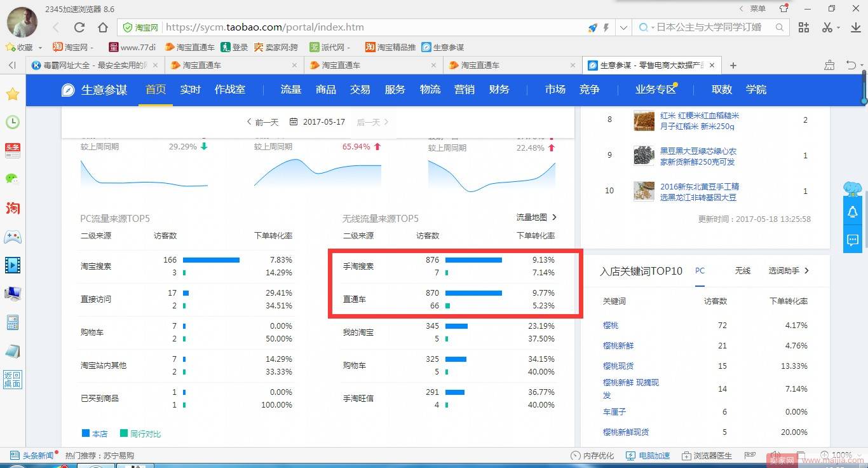Image resolution: width=868 pixels, height=468 pixels.
Task: Open the chat message icon on right edge
Action: tap(853, 240)
